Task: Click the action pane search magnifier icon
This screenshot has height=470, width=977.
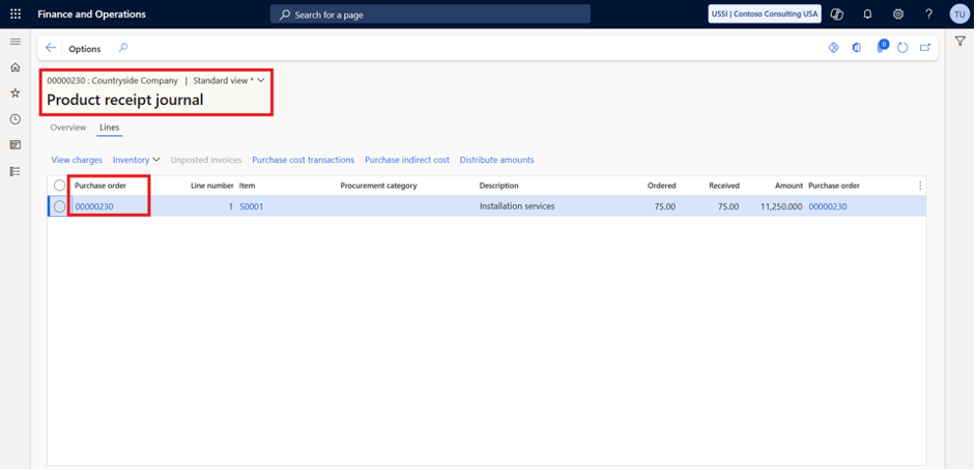Action: 123,48
